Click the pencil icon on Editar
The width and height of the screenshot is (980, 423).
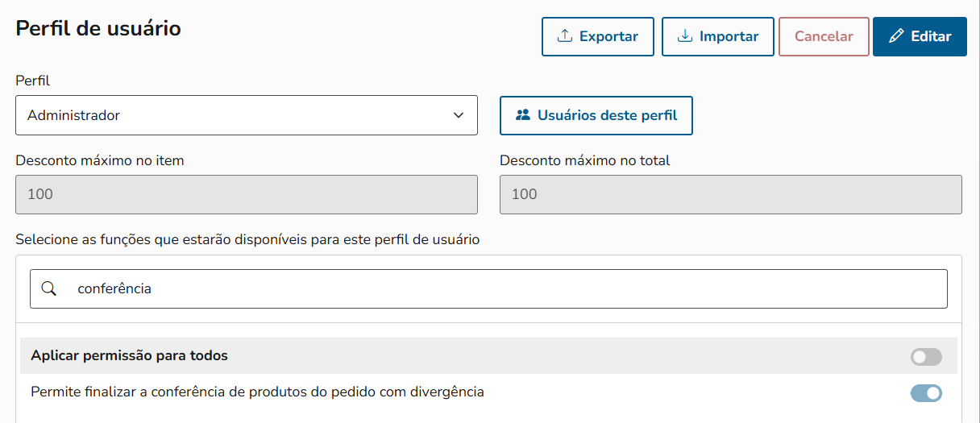896,36
